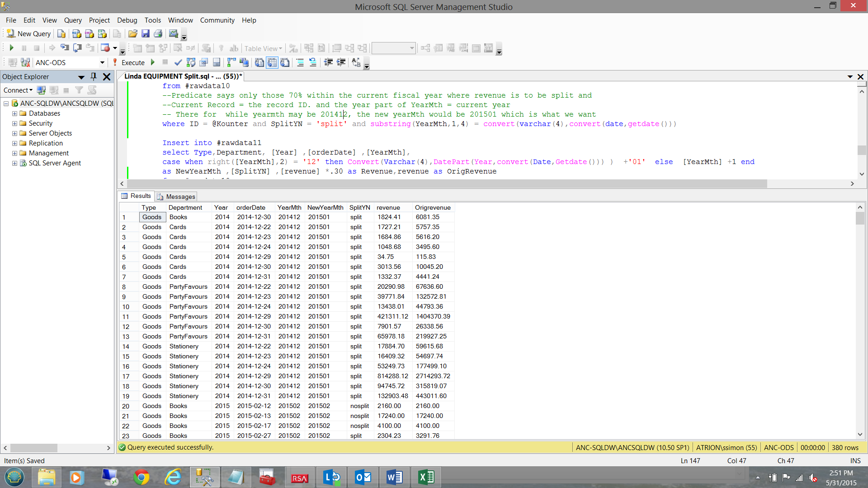Expand the Databases tree node

14,113
